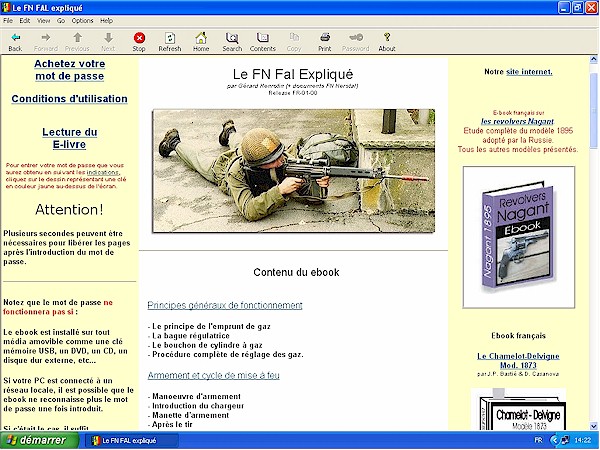The image size is (600, 450).
Task: Open the Go menu
Action: tap(61, 21)
